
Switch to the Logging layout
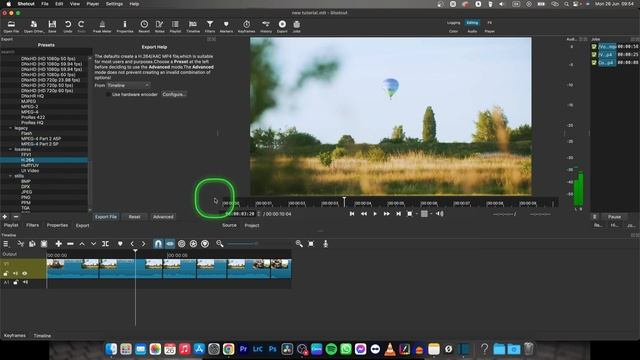pyautogui.click(x=453, y=23)
